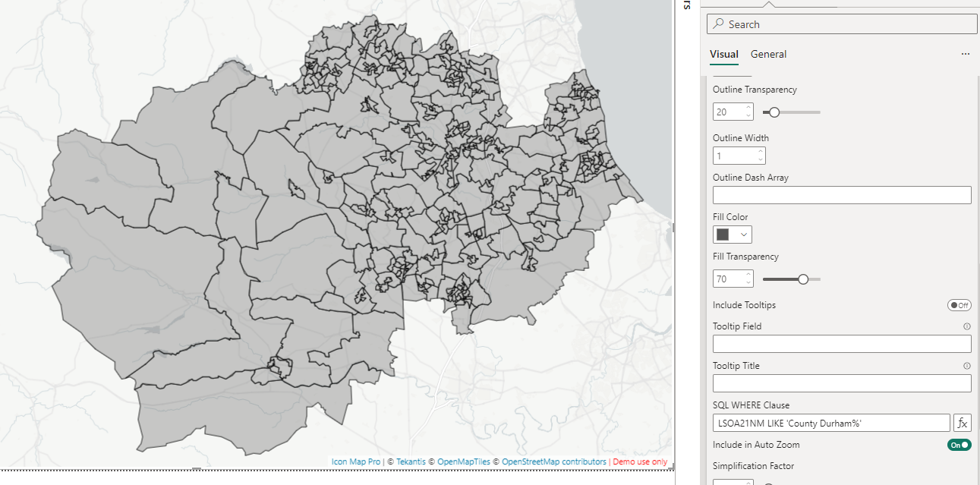This screenshot has height=485, width=980.
Task: Click the SQL WHERE Clause text field
Action: click(830, 424)
